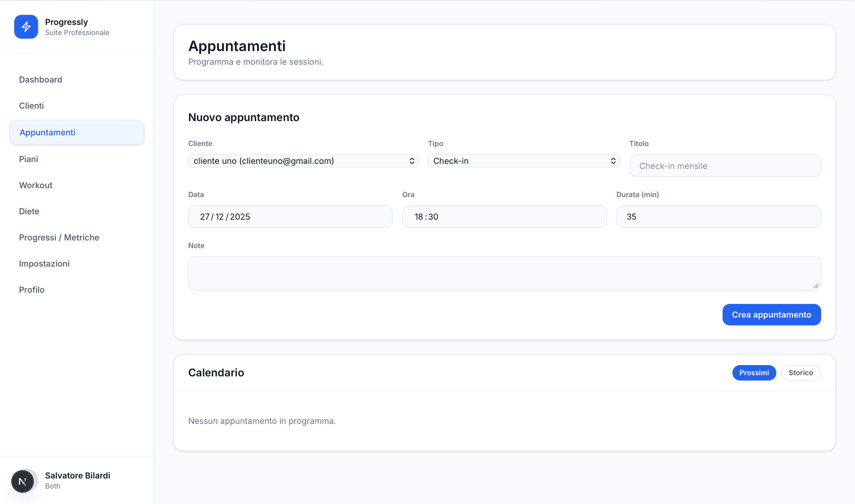The height and width of the screenshot is (504, 855).
Task: Click the Progressly lightning bolt logo
Action: [26, 27]
